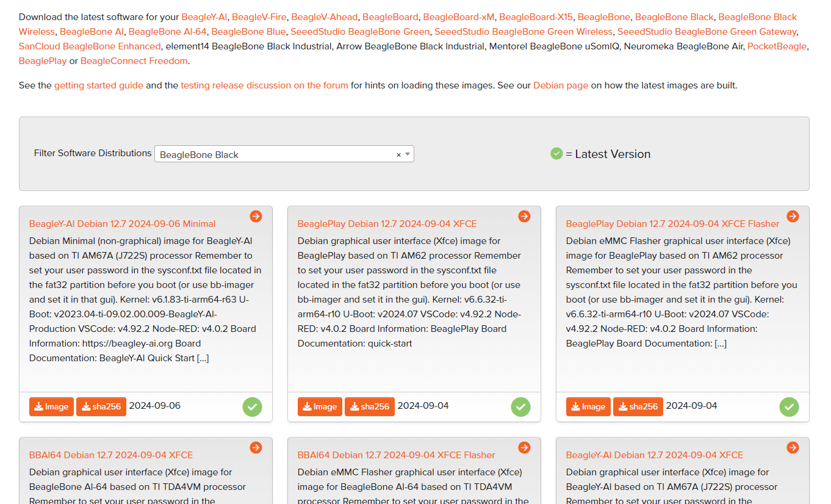Viewport: 831px width, 504px height.
Task: Click latest-version checkmark on BeaglePlay XFCE card
Action: tap(520, 407)
